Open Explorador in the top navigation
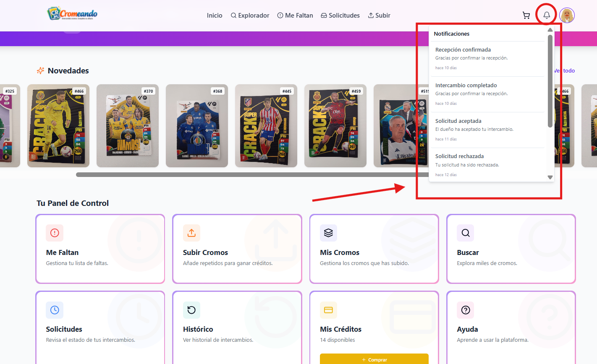The width and height of the screenshot is (597, 364). [250, 16]
